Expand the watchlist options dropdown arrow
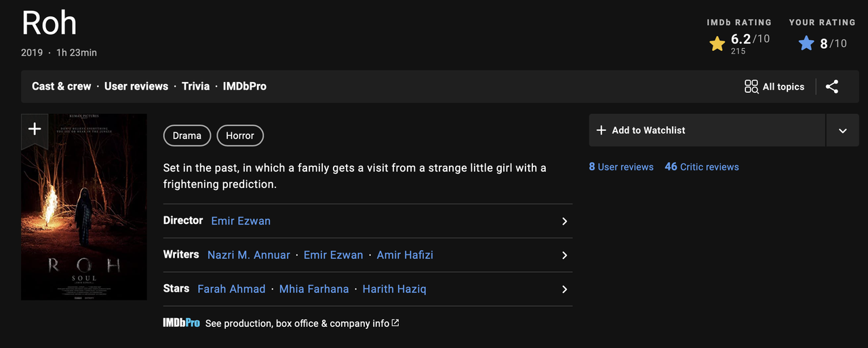This screenshot has width=868, height=348. tap(842, 130)
